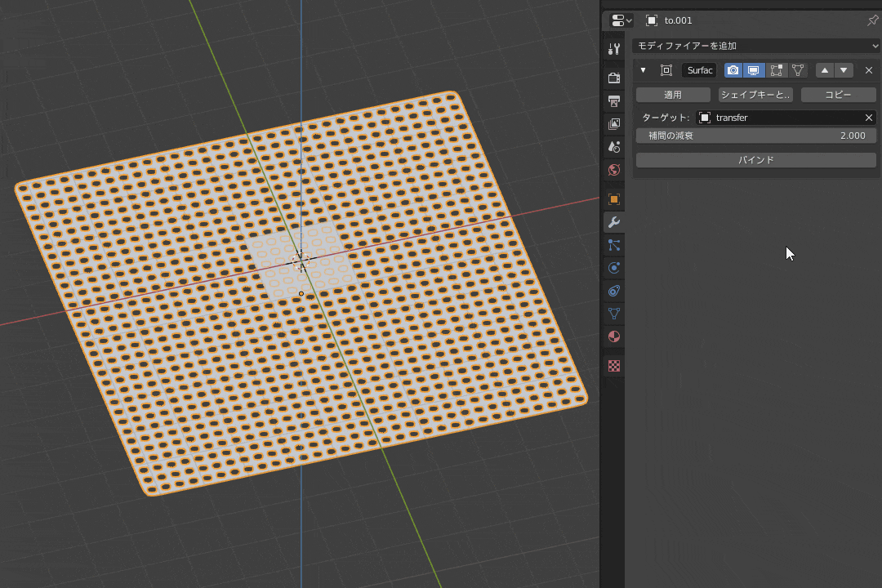Open the properties editor type dropdown

621,20
